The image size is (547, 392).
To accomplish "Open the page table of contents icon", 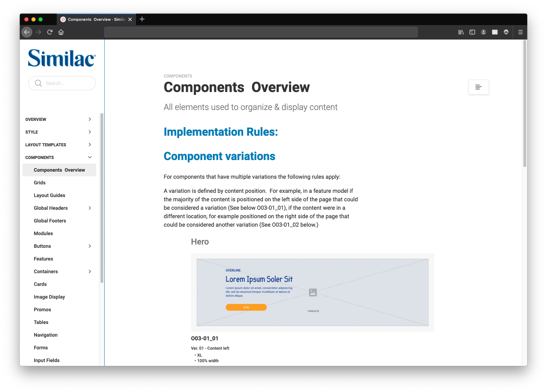I will pos(478,87).
